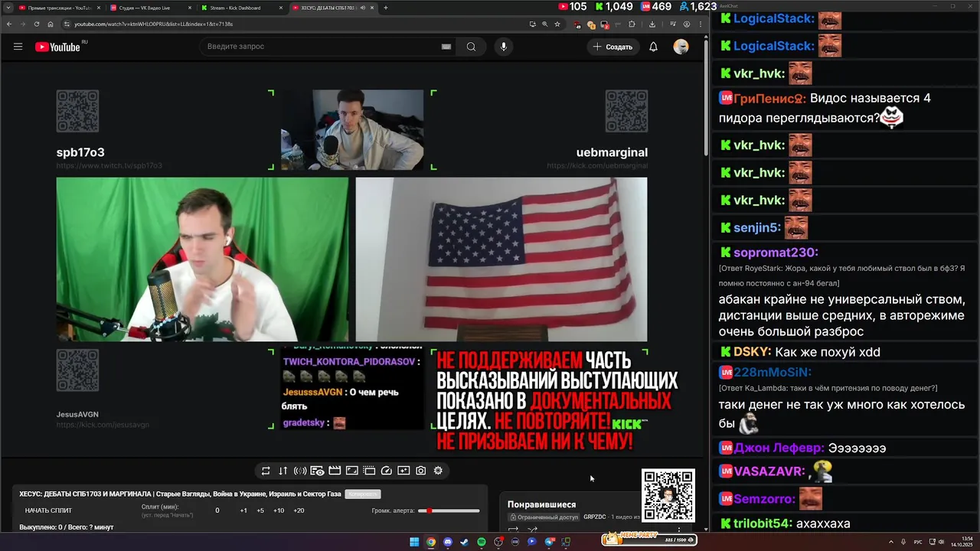
Task: Click the Windows Start button
Action: 414,542
